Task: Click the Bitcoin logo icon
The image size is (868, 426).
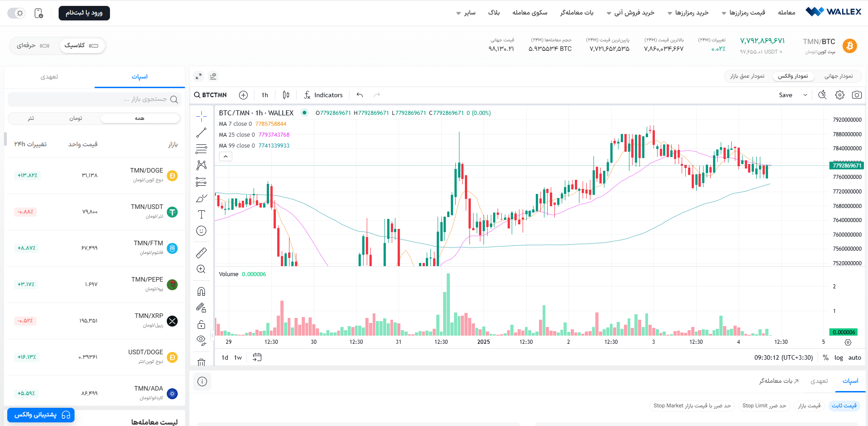Action: (x=850, y=46)
